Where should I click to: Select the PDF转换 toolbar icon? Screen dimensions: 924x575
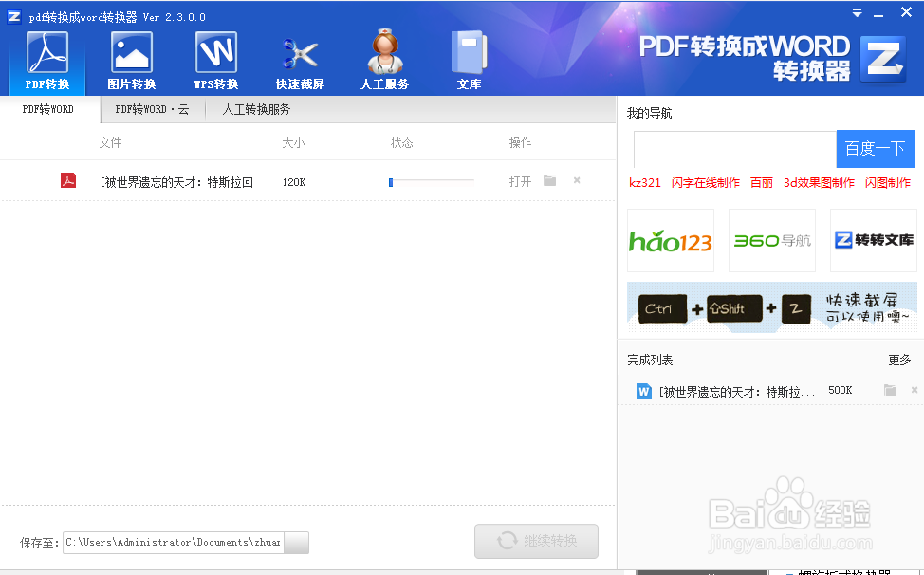(x=46, y=59)
